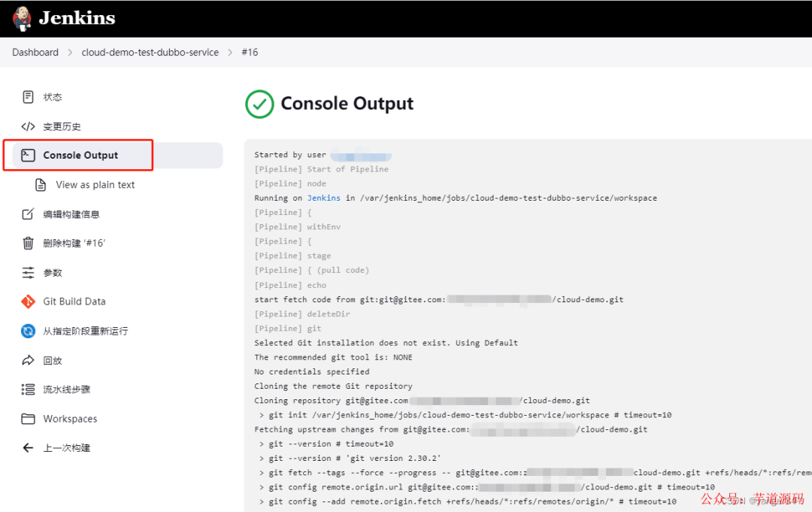Click 'Fetching upstream changes from' log line
The width and height of the screenshot is (812, 512).
tap(450, 430)
